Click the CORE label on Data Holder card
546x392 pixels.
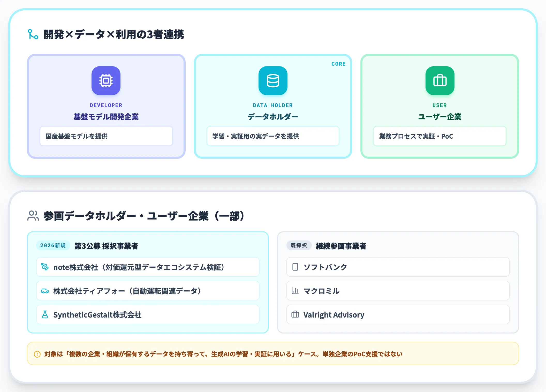pyautogui.click(x=338, y=64)
